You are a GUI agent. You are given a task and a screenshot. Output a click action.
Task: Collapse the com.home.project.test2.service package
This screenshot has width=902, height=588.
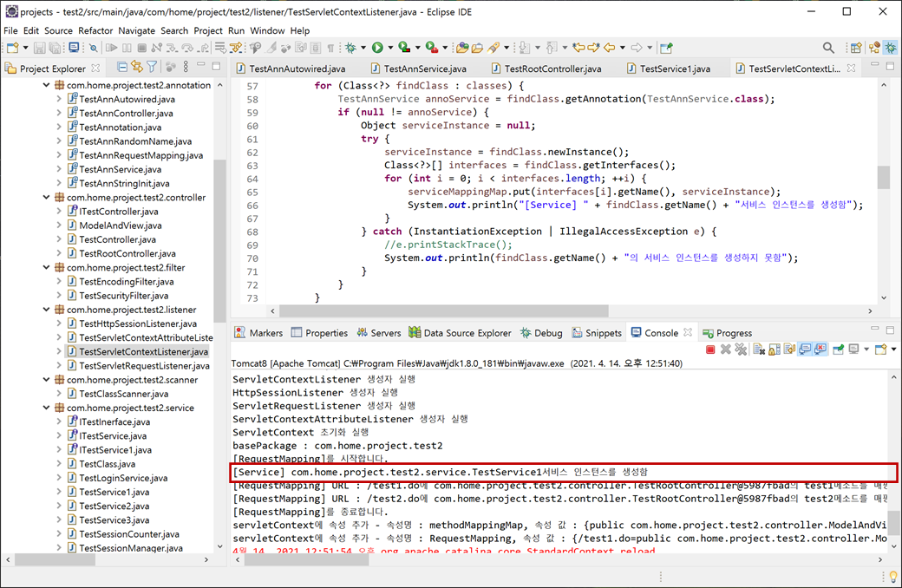[46, 408]
